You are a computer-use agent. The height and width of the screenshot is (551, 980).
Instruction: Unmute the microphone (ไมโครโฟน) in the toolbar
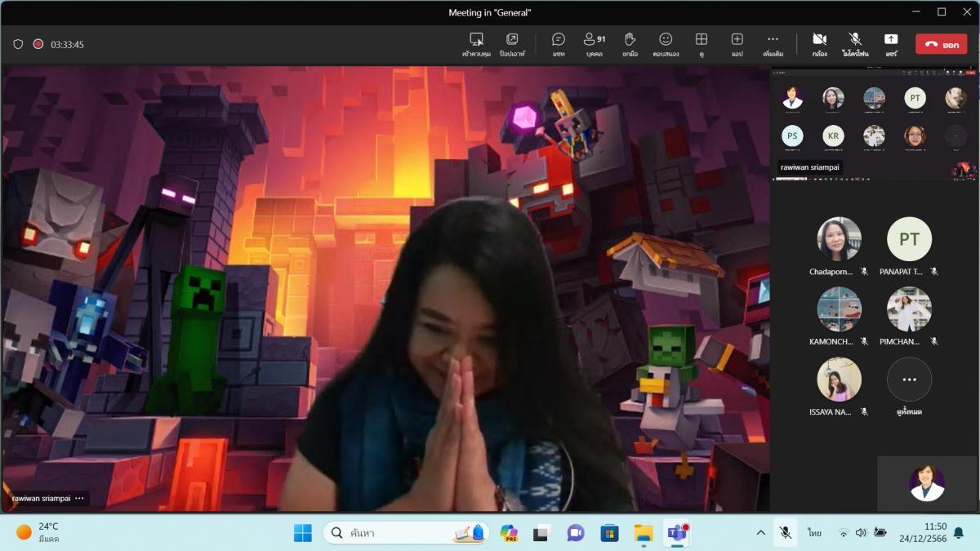[x=855, y=44]
